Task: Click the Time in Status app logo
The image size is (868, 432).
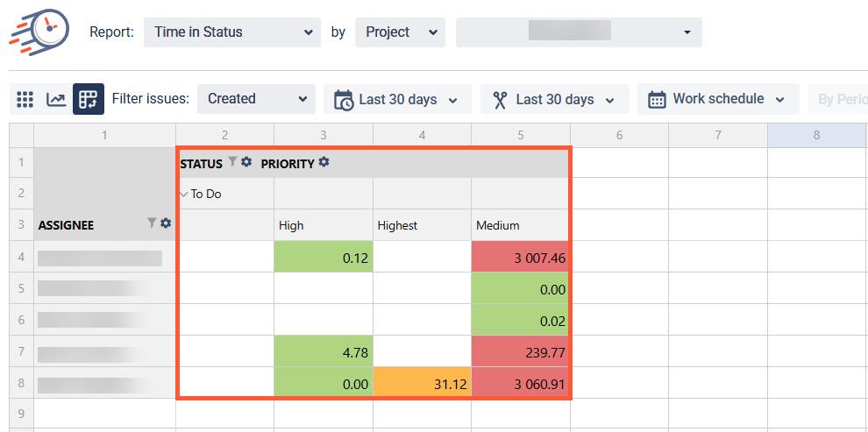Action: tap(39, 32)
